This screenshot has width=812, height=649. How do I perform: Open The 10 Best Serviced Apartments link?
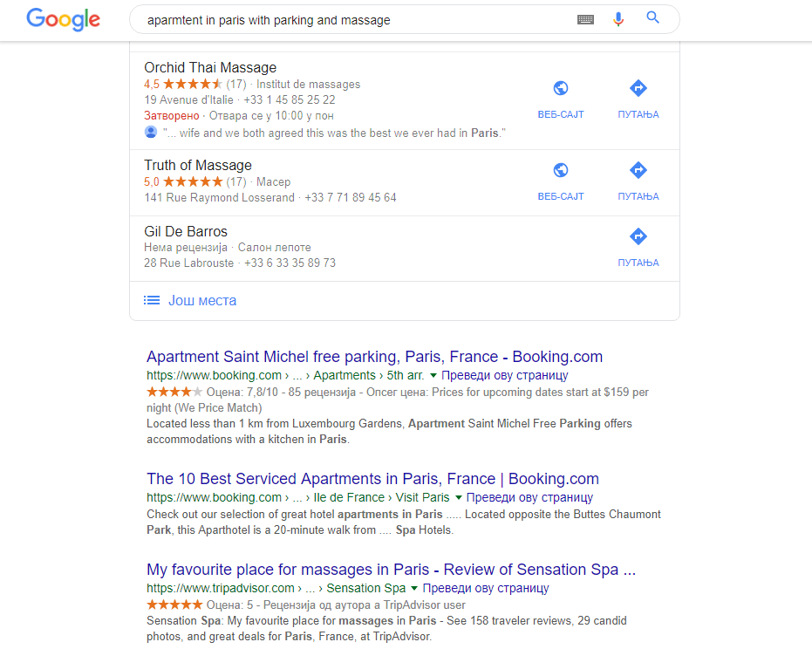coord(372,479)
